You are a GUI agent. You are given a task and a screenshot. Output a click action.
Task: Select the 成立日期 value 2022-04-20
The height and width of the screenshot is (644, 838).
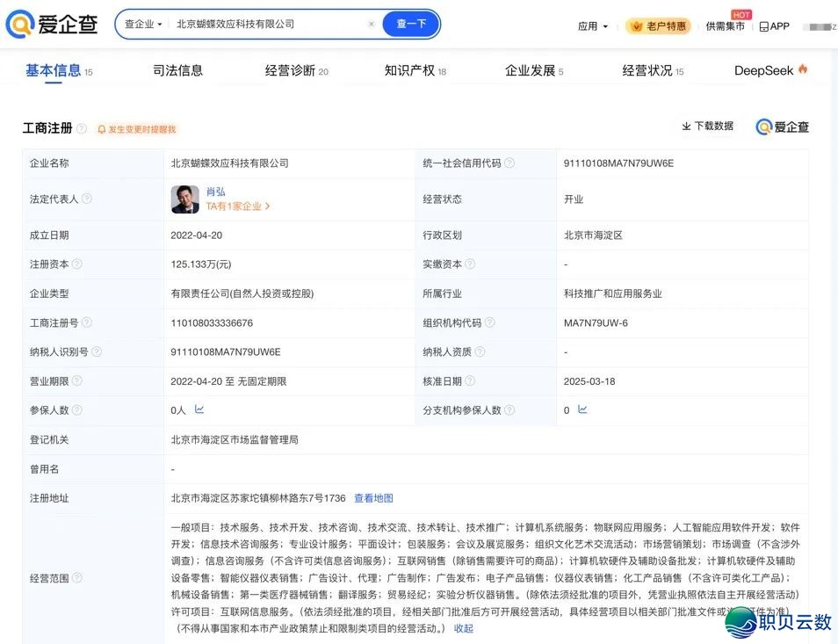point(196,235)
